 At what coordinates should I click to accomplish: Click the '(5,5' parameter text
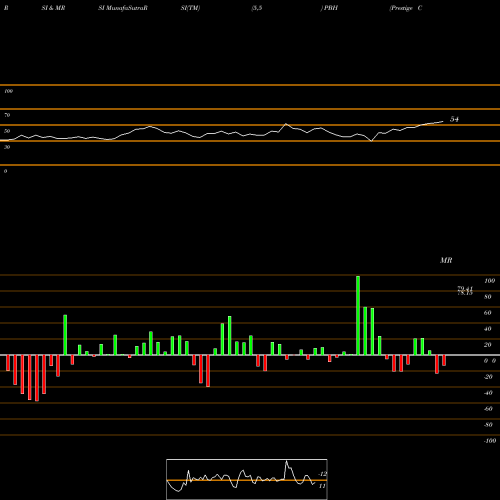click(x=257, y=8)
